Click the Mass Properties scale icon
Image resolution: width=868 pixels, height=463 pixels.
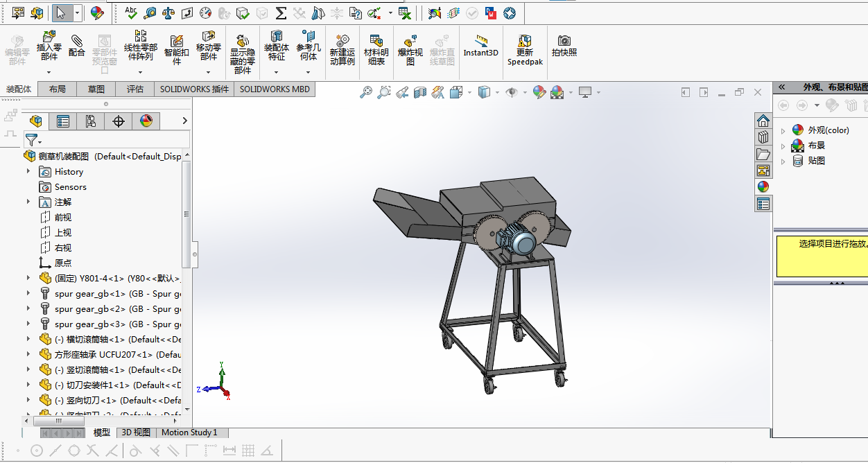(168, 12)
